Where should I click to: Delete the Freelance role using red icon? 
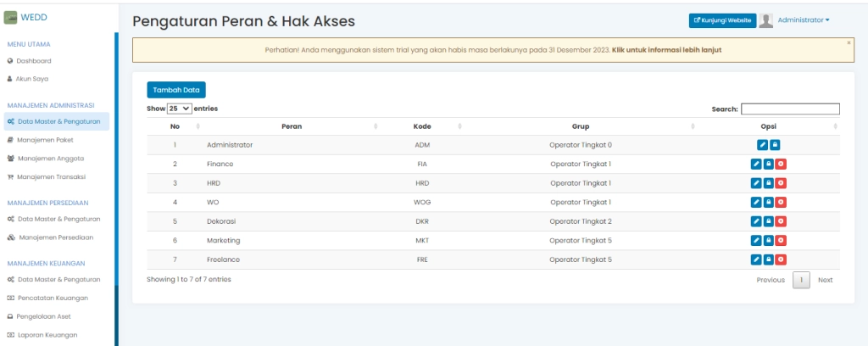pyautogui.click(x=780, y=259)
